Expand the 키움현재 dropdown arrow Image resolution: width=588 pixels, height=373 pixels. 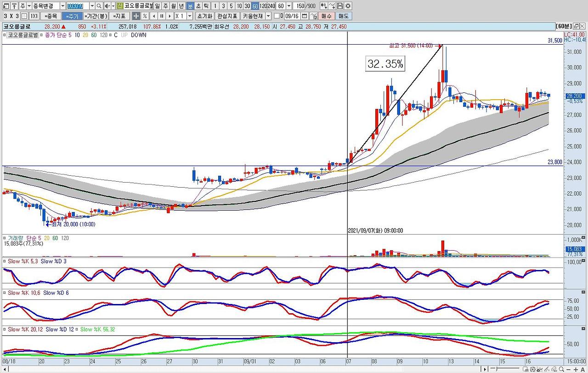coord(268,16)
